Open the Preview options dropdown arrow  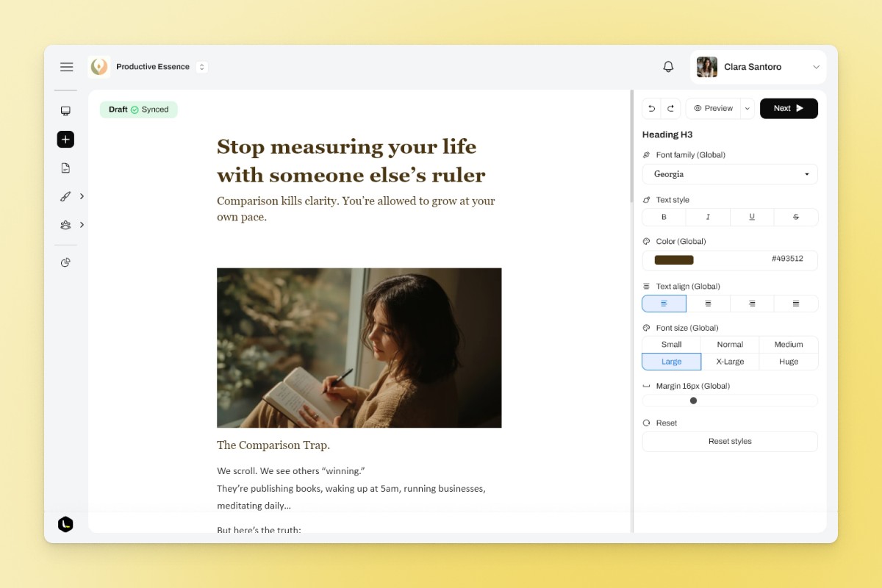[x=747, y=109]
